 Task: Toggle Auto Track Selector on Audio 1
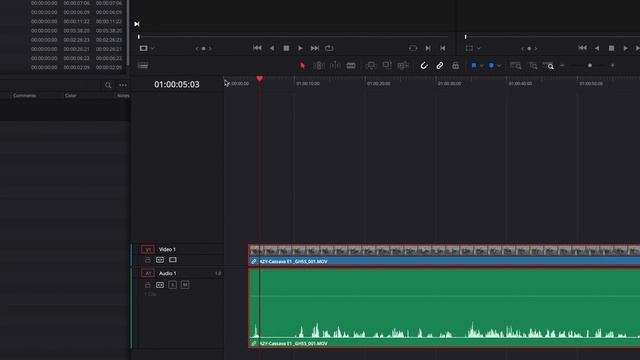click(160, 285)
